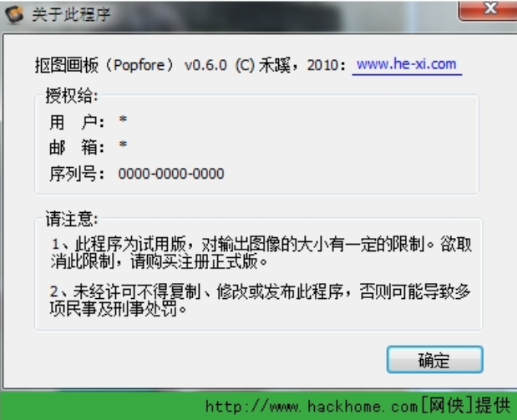517x420 pixels.
Task: Select the serial number 0000-0000-0000
Action: pos(171,174)
